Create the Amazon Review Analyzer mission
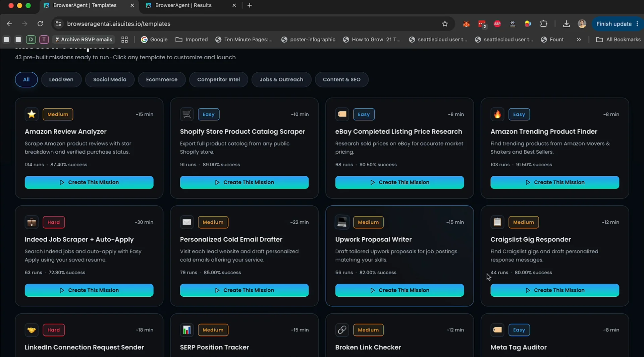This screenshot has width=644, height=357. click(x=89, y=182)
